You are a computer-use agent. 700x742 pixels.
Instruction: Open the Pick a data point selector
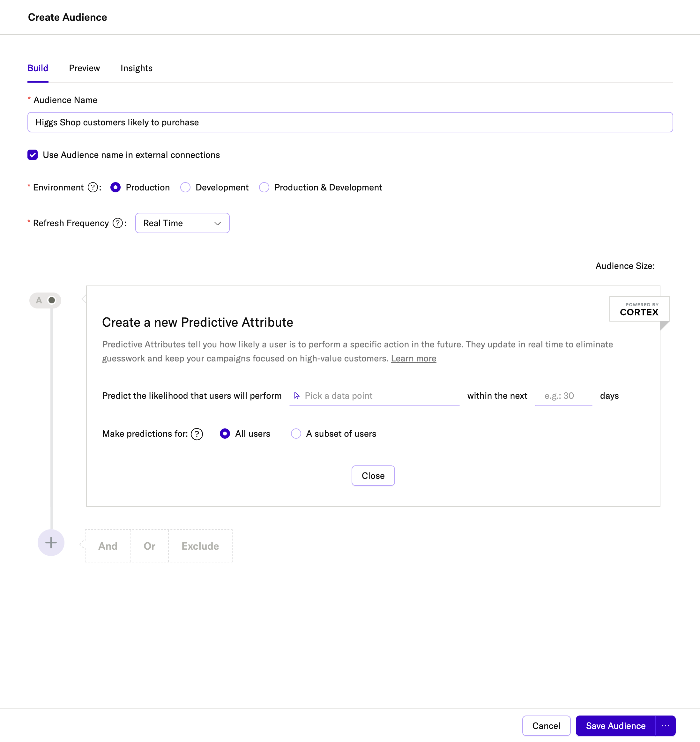pyautogui.click(x=374, y=396)
